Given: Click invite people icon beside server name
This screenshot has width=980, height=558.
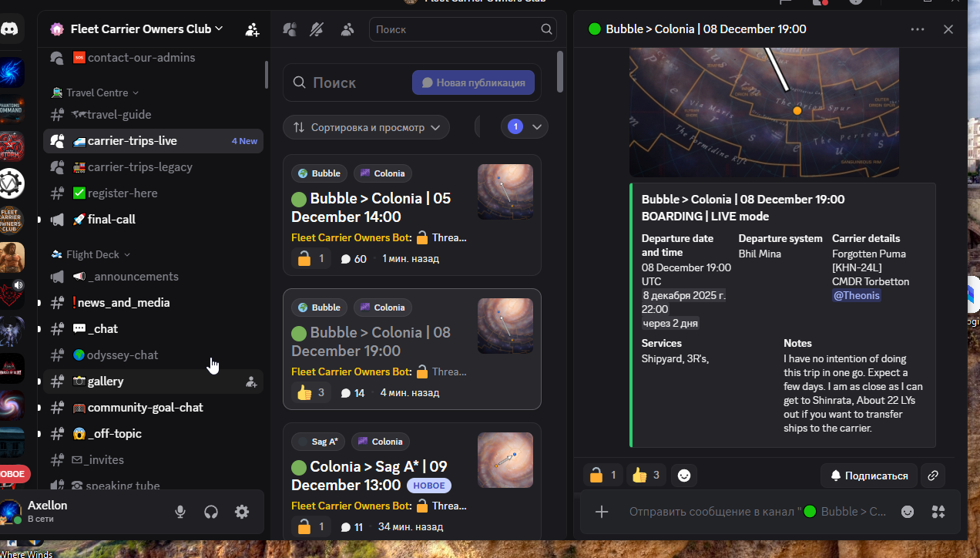Looking at the screenshot, I should pyautogui.click(x=252, y=29).
